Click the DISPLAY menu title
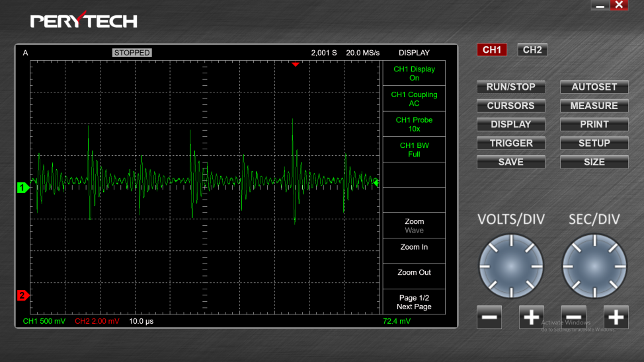Image resolution: width=644 pixels, height=362 pixels. coord(414,53)
